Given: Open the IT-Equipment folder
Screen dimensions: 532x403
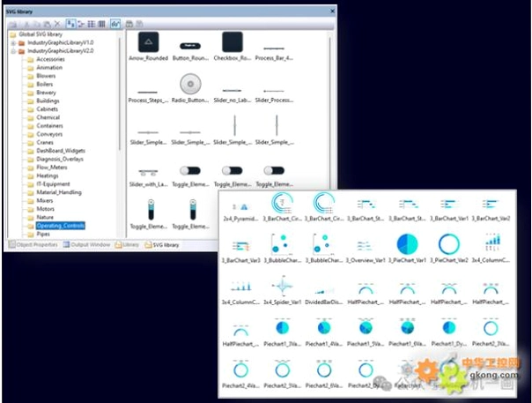Looking at the screenshot, I should click(53, 184).
